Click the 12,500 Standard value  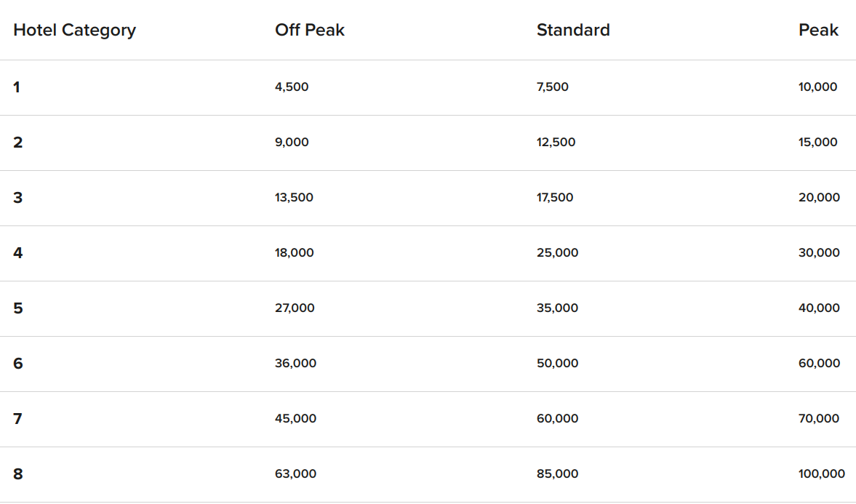point(556,143)
